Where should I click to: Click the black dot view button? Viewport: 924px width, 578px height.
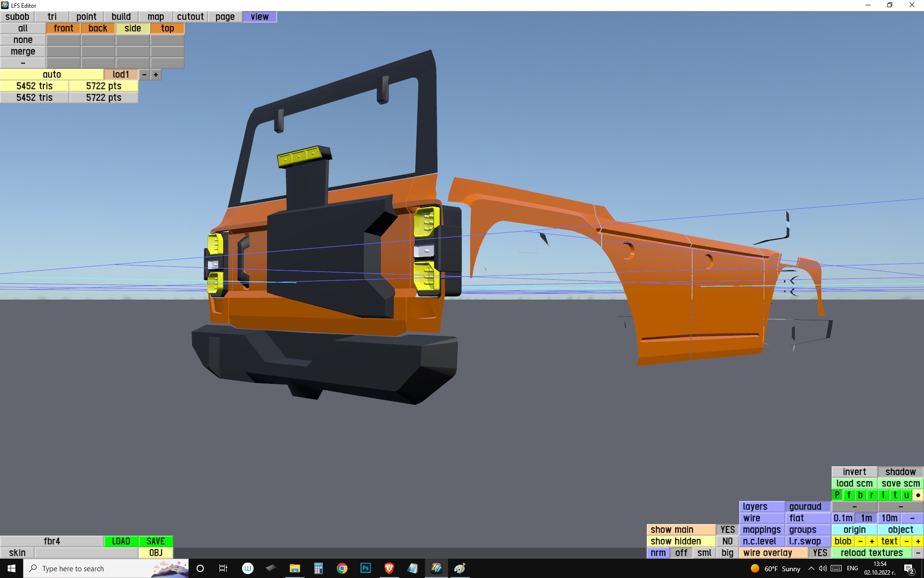918,495
